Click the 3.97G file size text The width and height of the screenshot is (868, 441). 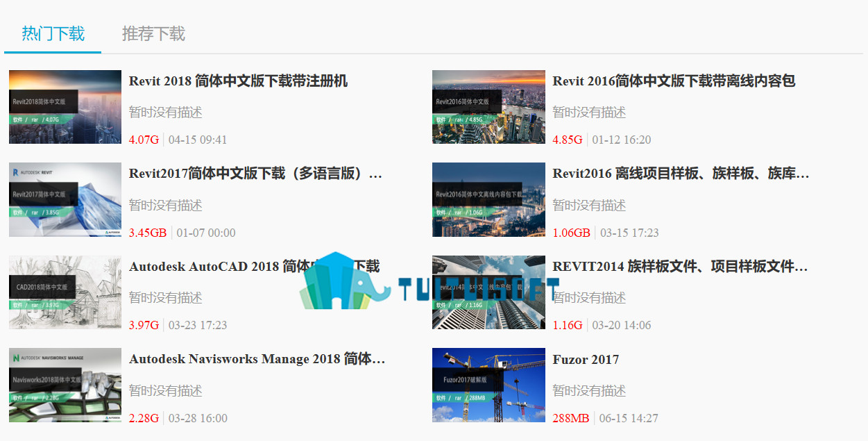[x=144, y=325]
